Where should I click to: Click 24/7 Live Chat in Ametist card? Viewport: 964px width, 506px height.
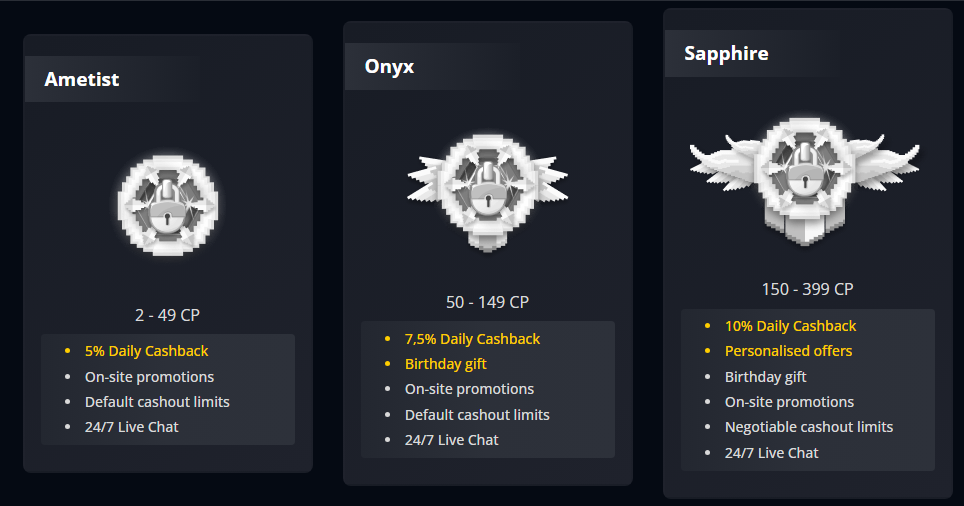(131, 427)
